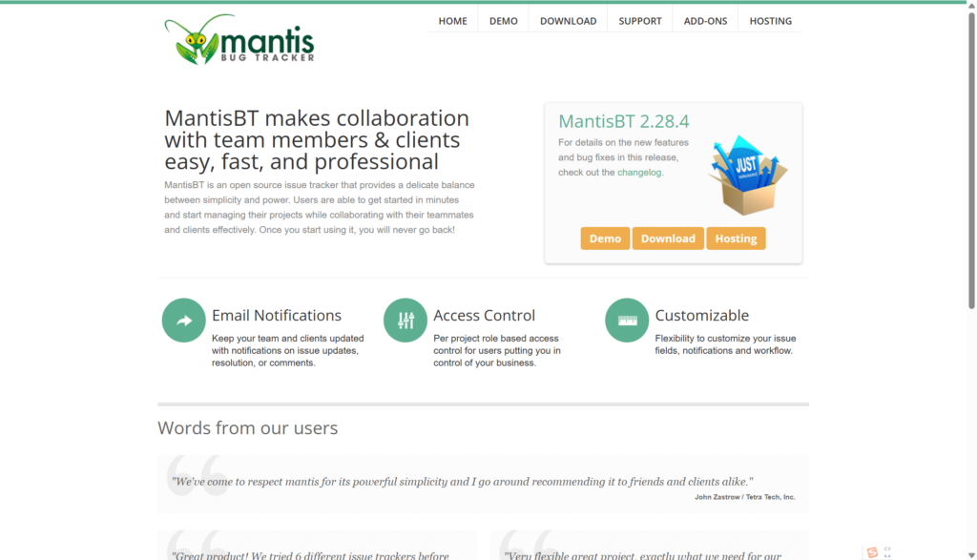Click the orange Download button
This screenshot has height=560, width=977.
(668, 239)
